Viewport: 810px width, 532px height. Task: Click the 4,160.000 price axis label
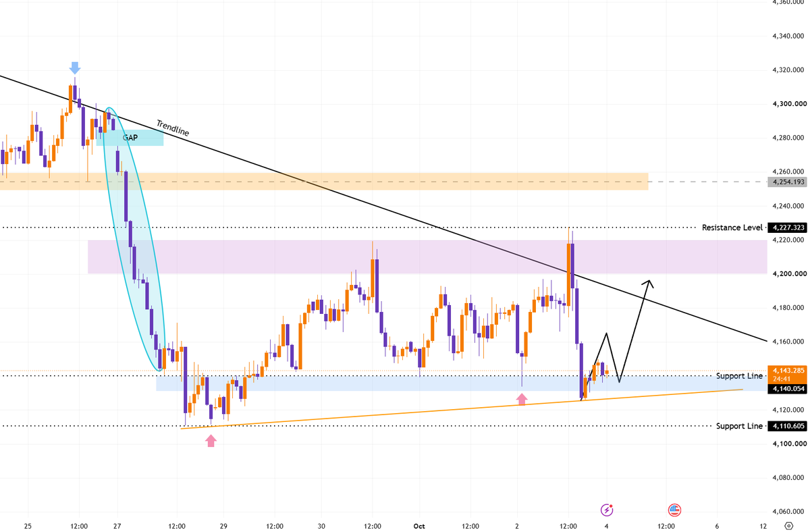[x=787, y=342]
